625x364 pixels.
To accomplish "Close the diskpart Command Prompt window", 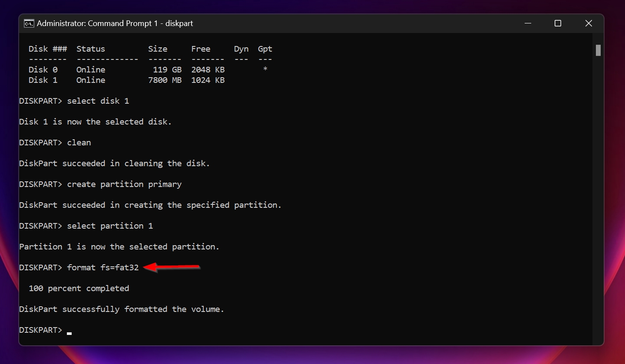I will point(589,23).
